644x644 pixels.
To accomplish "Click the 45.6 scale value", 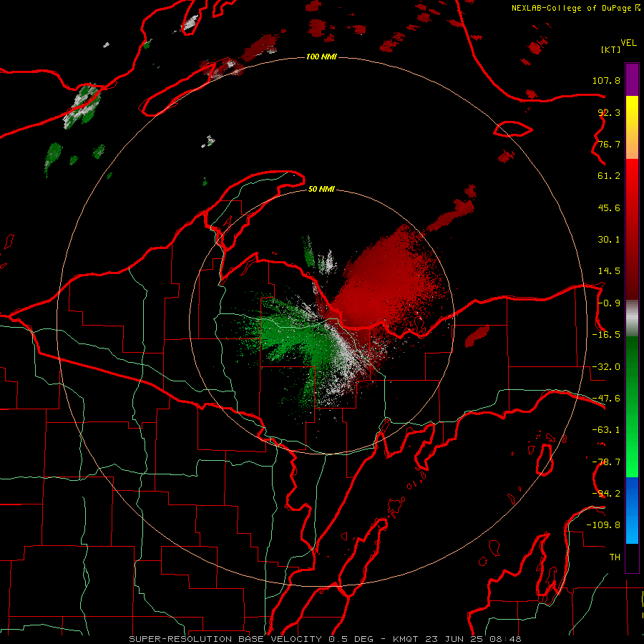I will [x=609, y=208].
